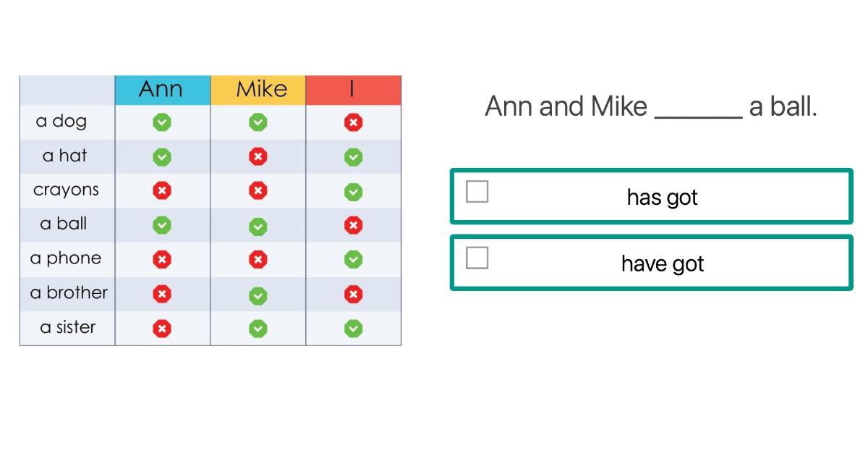Image resolution: width=868 pixels, height=456 pixels.
Task: Click the red cross for I dog
Action: [353, 122]
